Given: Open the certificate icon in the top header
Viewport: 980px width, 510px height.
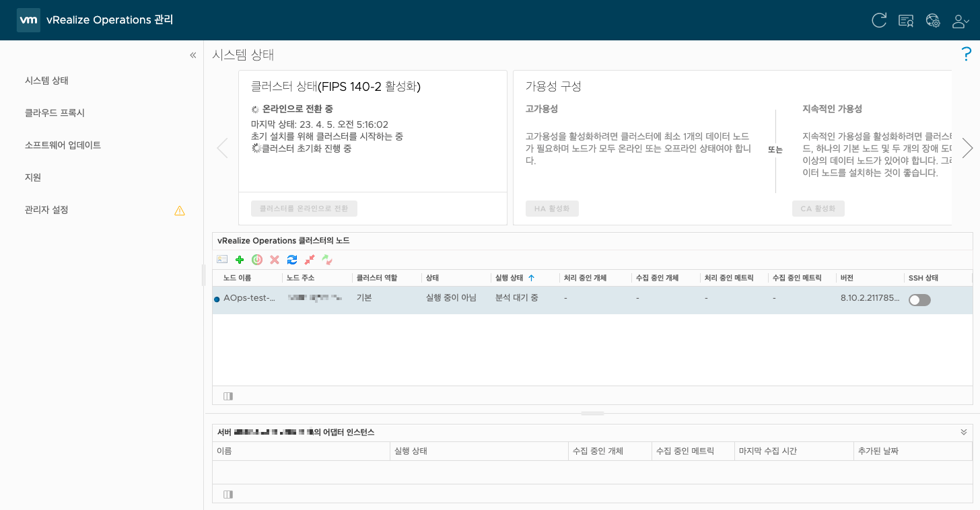Looking at the screenshot, I should pos(906,20).
